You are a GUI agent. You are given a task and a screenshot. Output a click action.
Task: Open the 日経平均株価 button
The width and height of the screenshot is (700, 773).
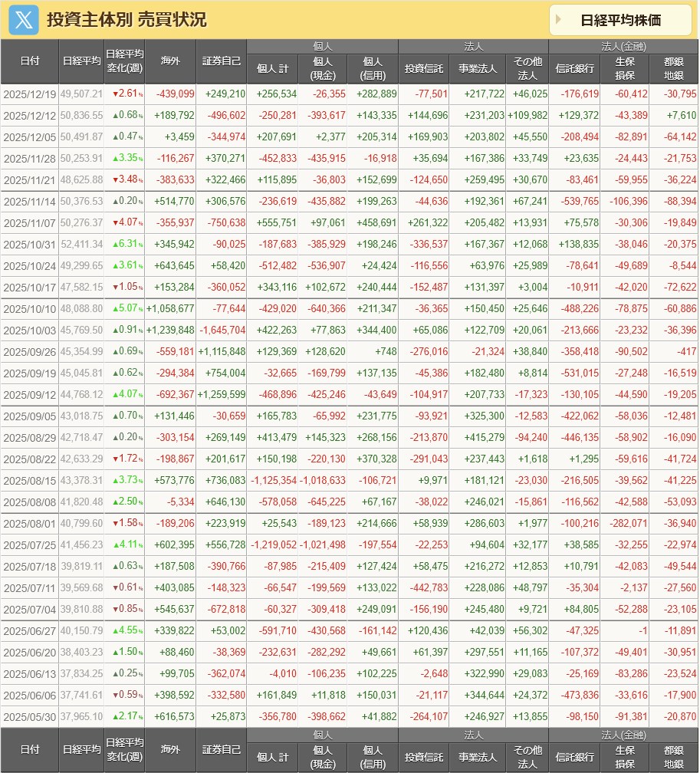coord(620,20)
